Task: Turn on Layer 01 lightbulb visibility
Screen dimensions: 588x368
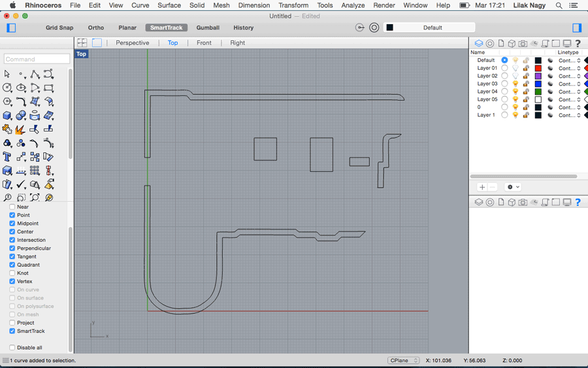Action: click(515, 68)
